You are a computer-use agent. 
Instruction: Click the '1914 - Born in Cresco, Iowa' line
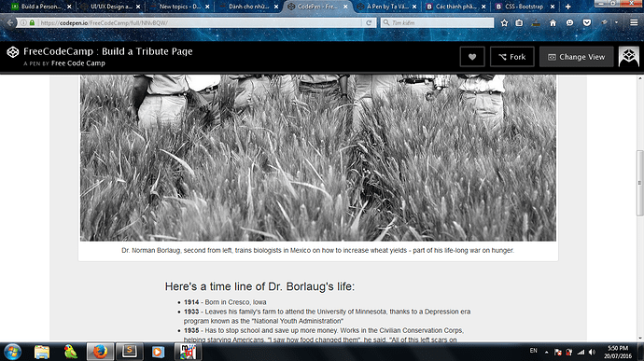(225, 302)
